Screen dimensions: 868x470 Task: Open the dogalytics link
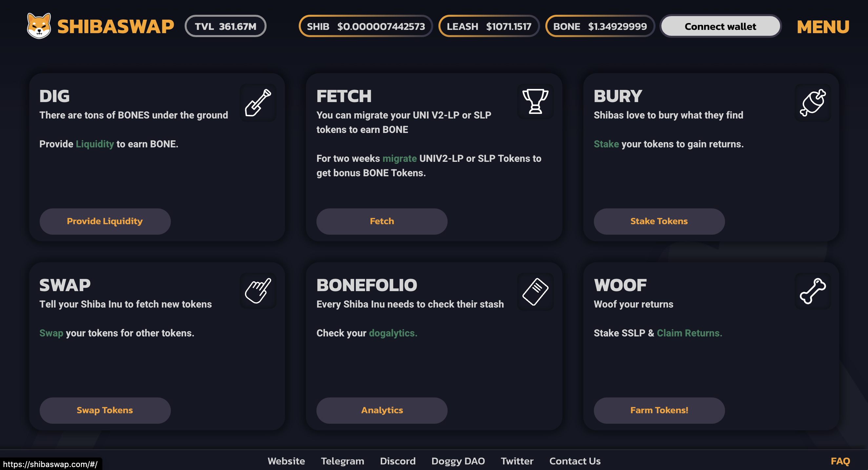pos(393,333)
